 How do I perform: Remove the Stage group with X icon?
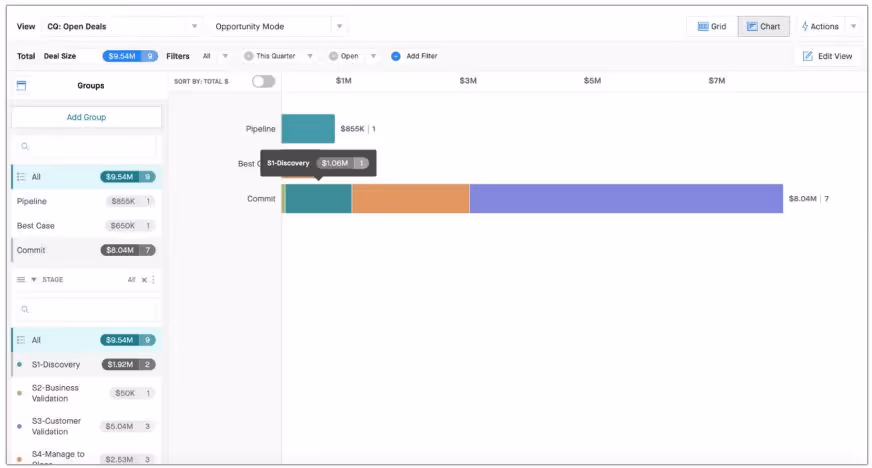click(x=144, y=280)
